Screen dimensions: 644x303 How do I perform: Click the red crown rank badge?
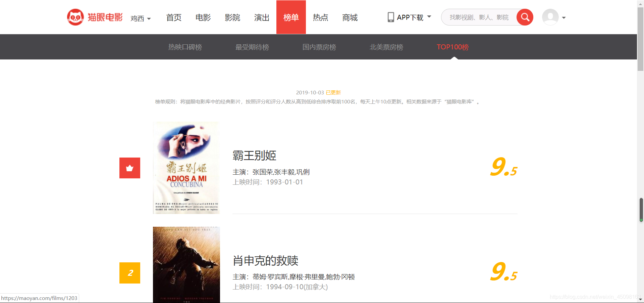click(x=130, y=168)
